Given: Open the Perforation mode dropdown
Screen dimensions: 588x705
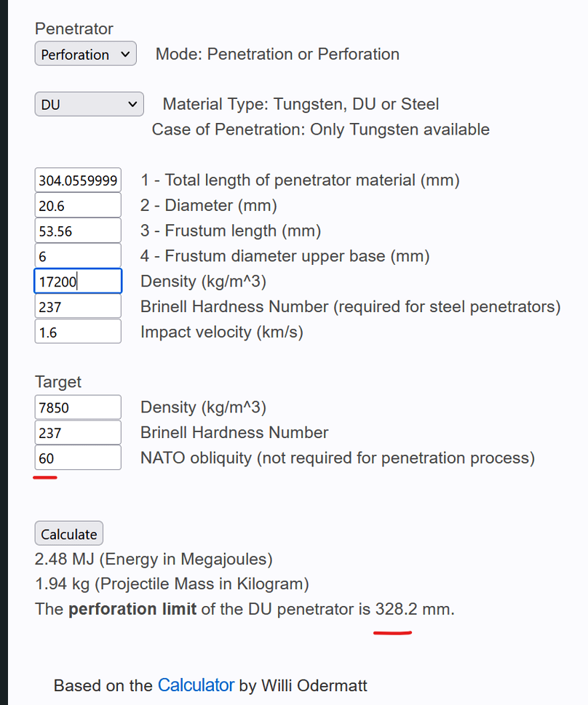Looking at the screenshot, I should pos(85,55).
